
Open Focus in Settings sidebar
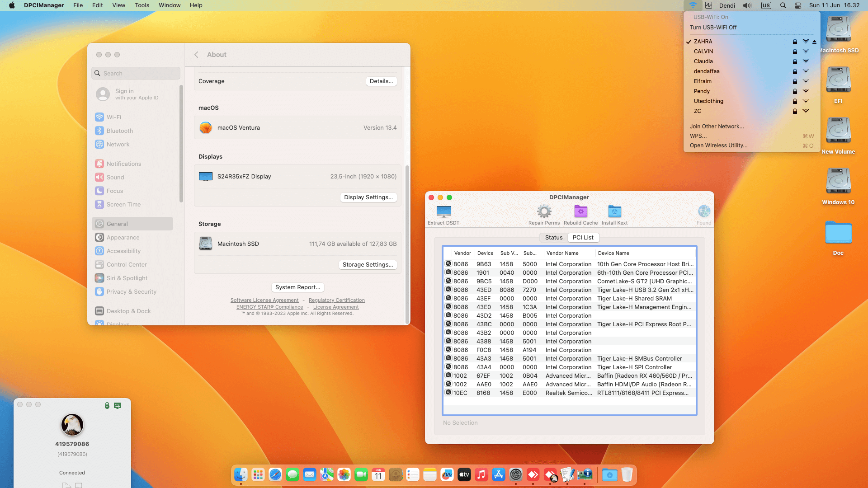(133, 191)
